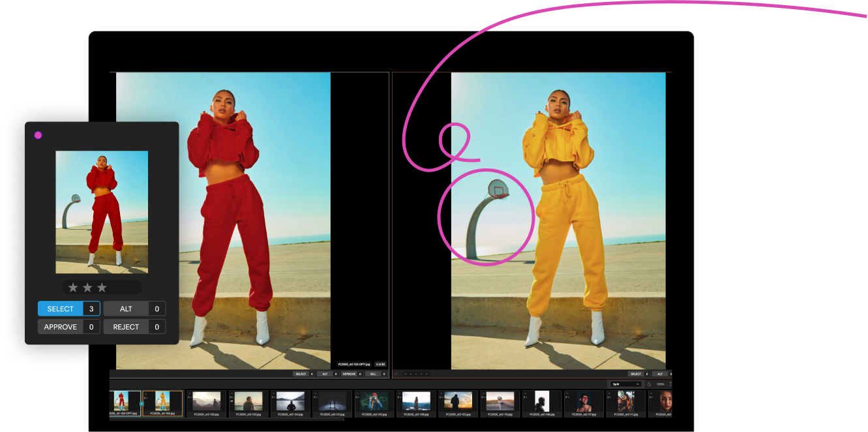Click SELECT under the right viewer image

point(636,374)
